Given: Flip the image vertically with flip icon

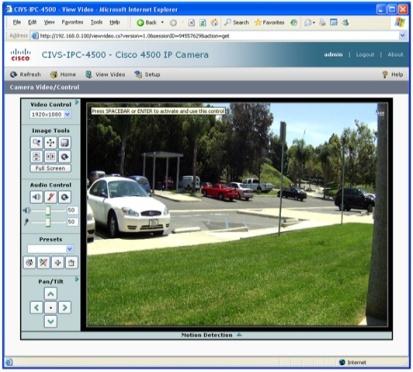Looking at the screenshot, I should 36,156.
